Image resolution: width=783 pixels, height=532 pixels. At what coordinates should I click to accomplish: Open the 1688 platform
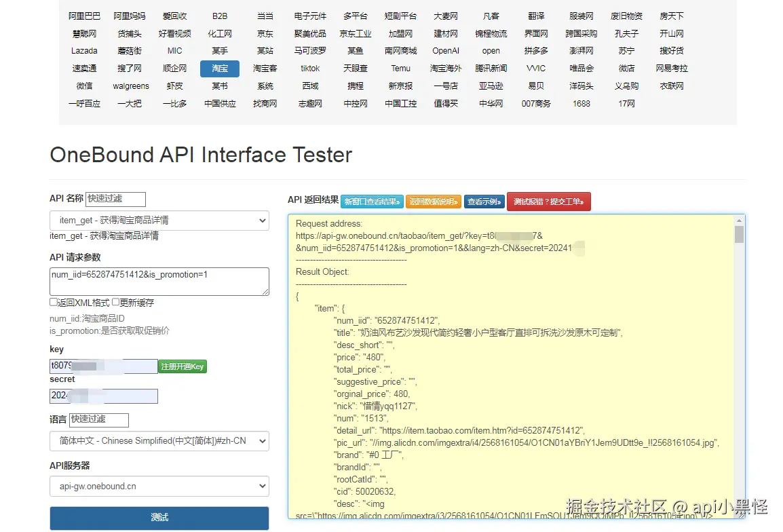(581, 103)
